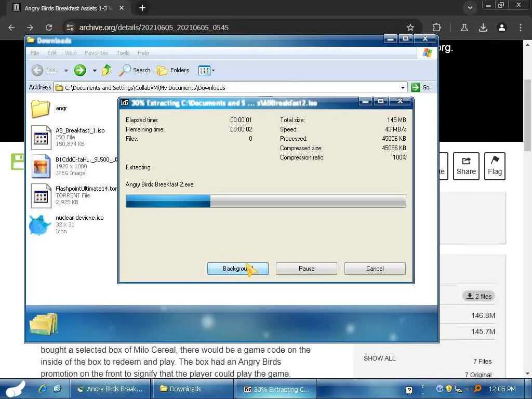Switch to Downloads taskbar button
532x399 pixels.
193,389
